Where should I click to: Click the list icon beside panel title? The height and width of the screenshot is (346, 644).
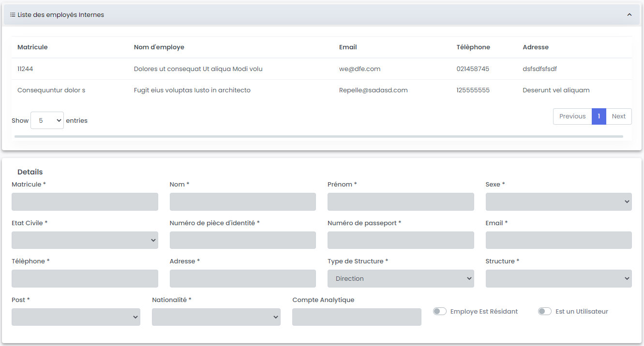[x=13, y=15]
